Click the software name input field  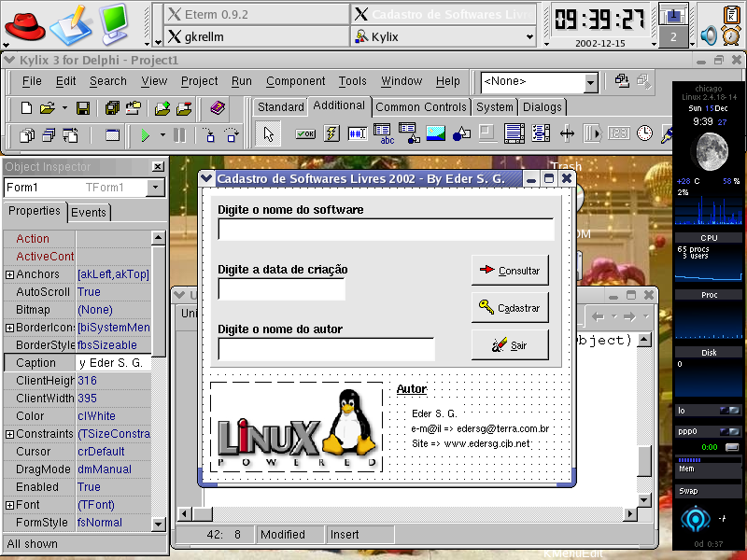[x=386, y=230]
